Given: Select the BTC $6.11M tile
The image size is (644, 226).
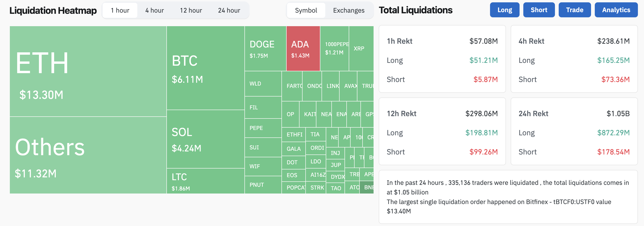Looking at the screenshot, I should coord(205,68).
